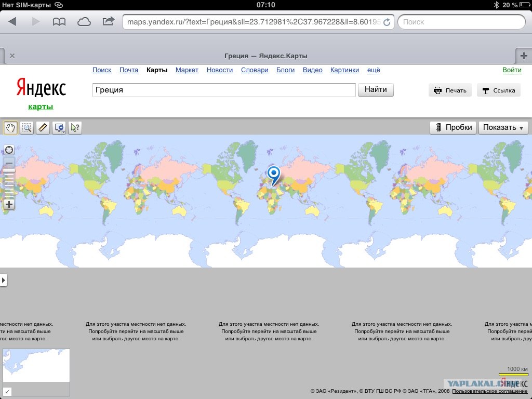Select the hand pan tool
532x399 pixels.
pos(10,128)
